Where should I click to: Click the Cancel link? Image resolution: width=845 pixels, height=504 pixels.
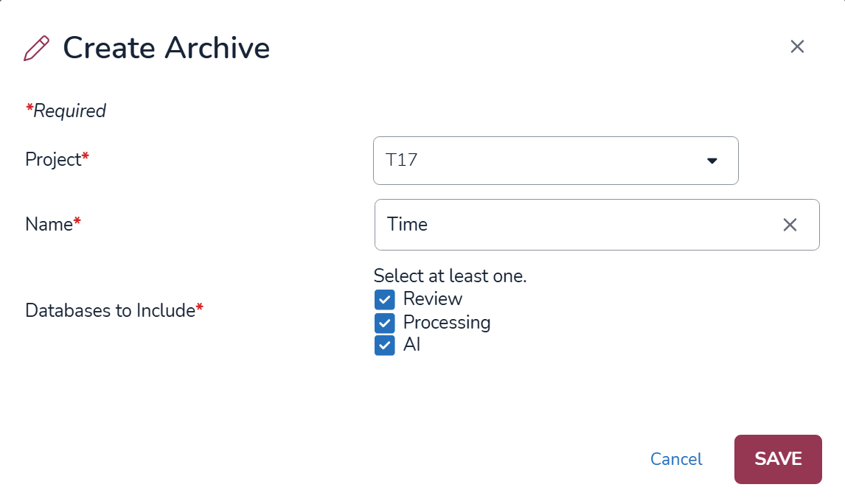676,459
